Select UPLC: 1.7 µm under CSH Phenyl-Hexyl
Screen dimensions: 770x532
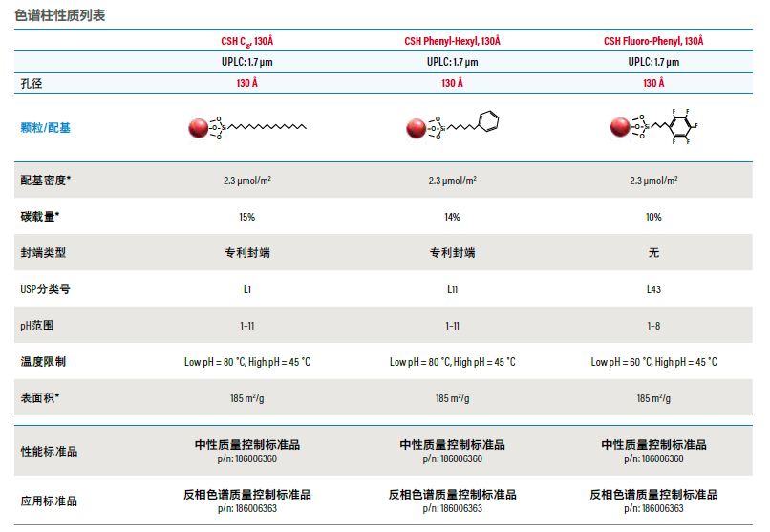coord(452,62)
